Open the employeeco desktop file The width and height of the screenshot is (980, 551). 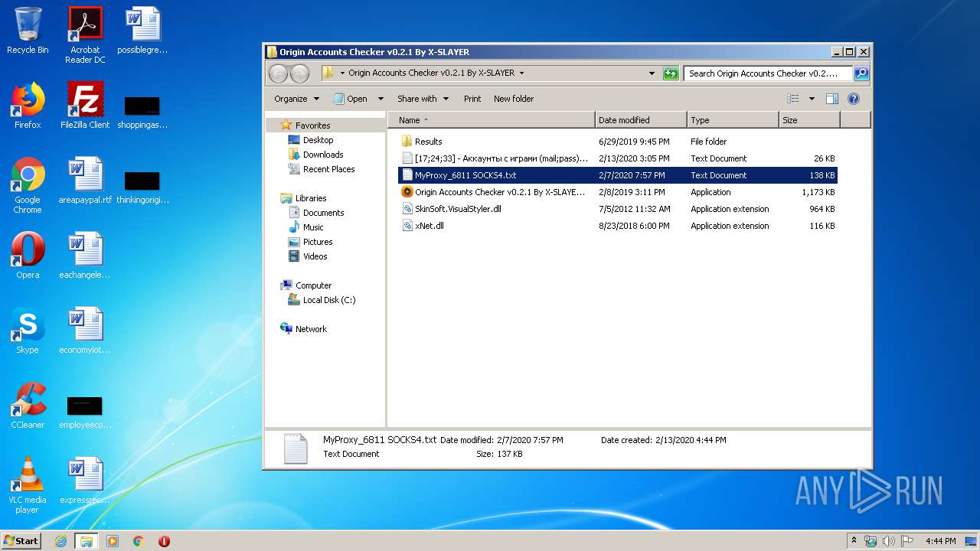click(x=85, y=412)
